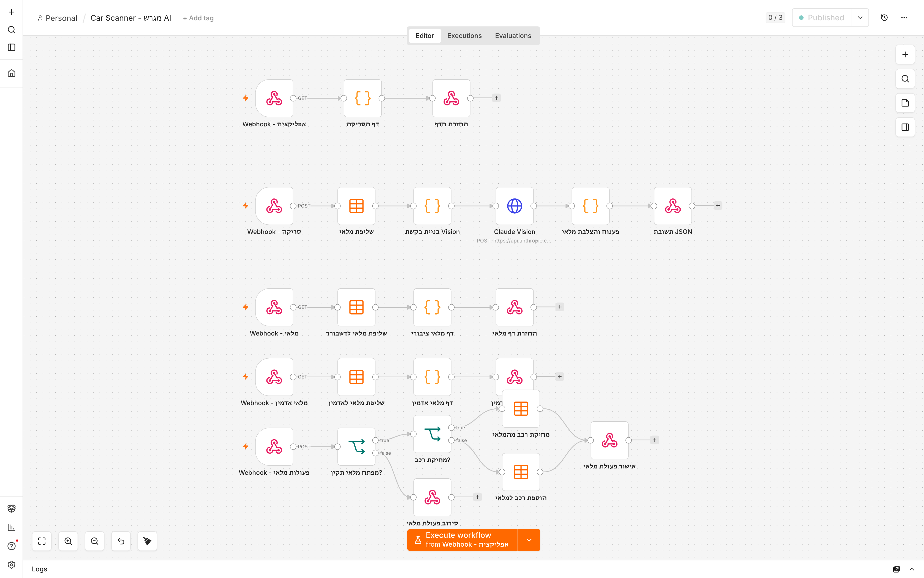The image size is (924, 578).
Task: Zoom out on the canvas
Action: coord(94,541)
